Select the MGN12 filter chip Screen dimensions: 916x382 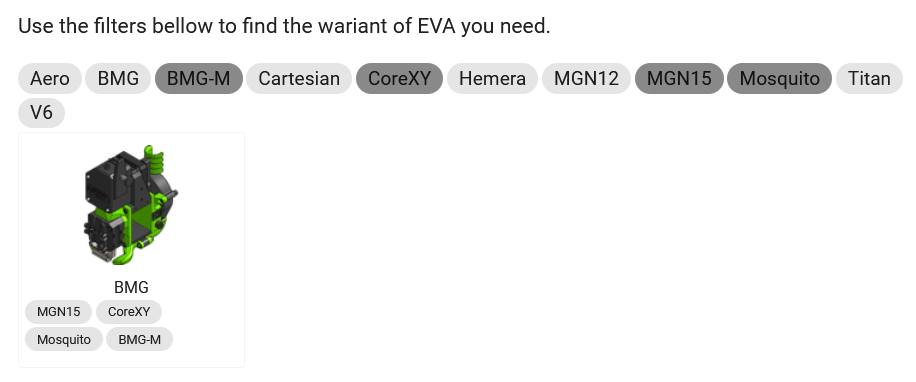pyautogui.click(x=587, y=78)
